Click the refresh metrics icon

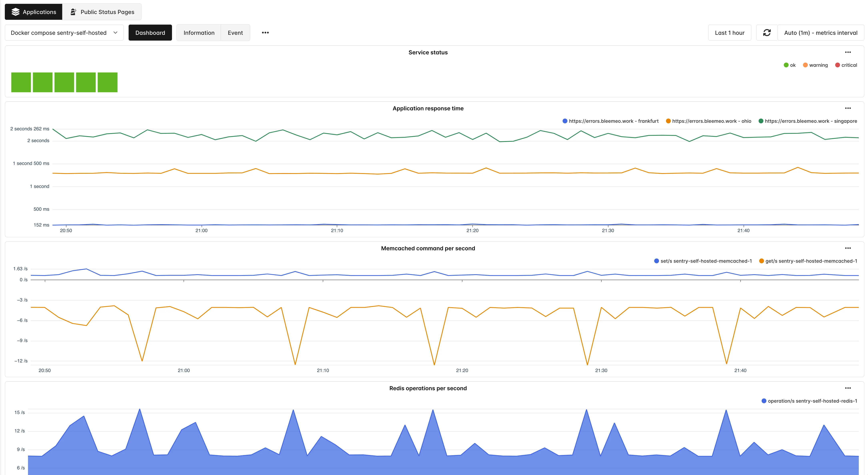click(x=767, y=32)
